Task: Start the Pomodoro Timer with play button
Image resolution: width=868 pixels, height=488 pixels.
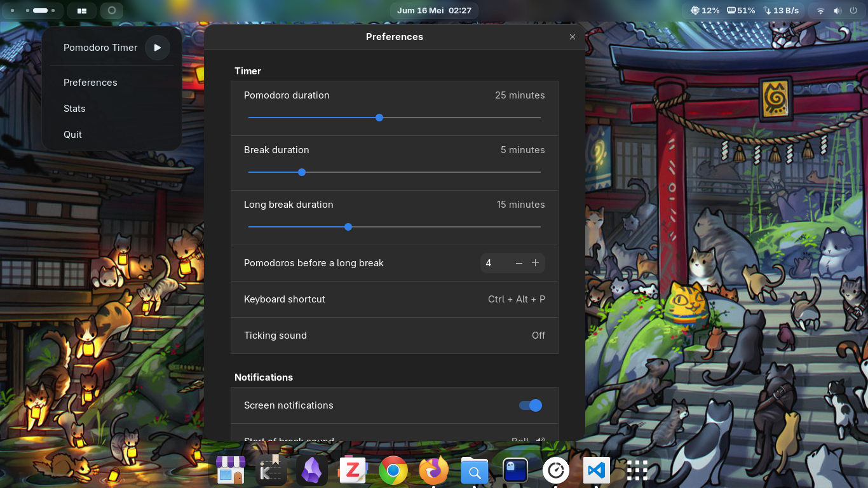Action: [x=157, y=48]
